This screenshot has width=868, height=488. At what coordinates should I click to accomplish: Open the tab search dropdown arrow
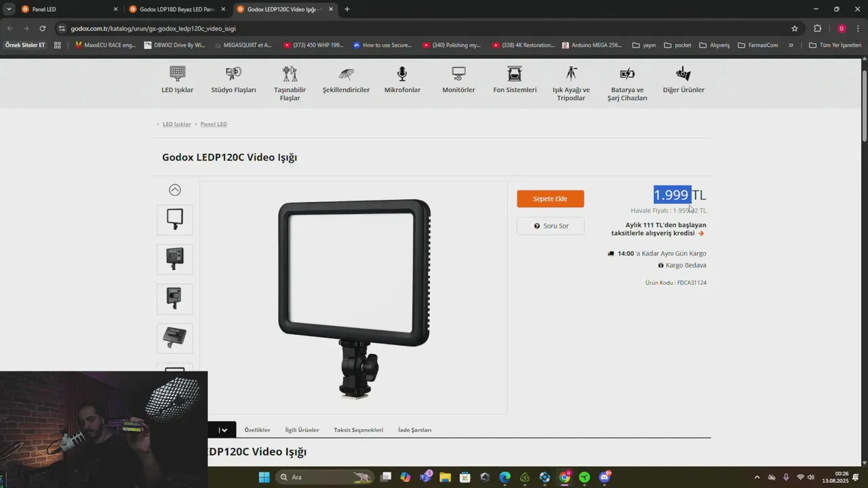click(9, 9)
